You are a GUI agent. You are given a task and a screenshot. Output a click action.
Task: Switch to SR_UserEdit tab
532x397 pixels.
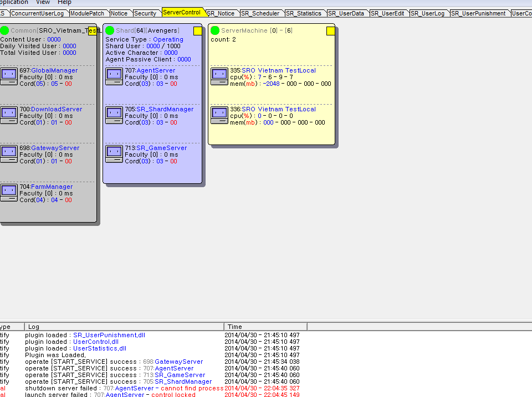coord(387,13)
